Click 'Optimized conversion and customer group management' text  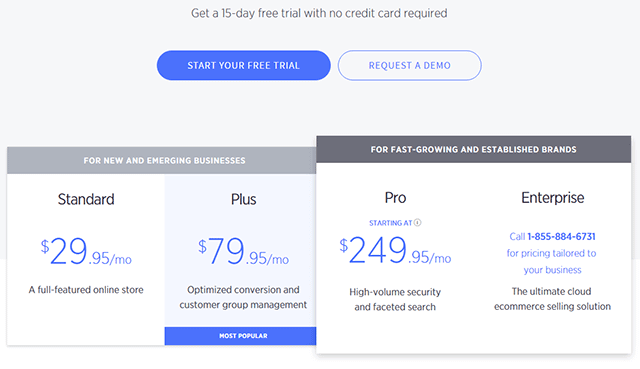[243, 297]
